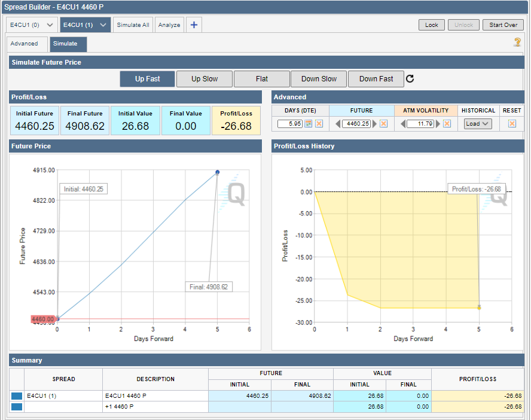Click the blue E4CU1 (1) color swatch
The width and height of the screenshot is (531, 420).
(17, 396)
